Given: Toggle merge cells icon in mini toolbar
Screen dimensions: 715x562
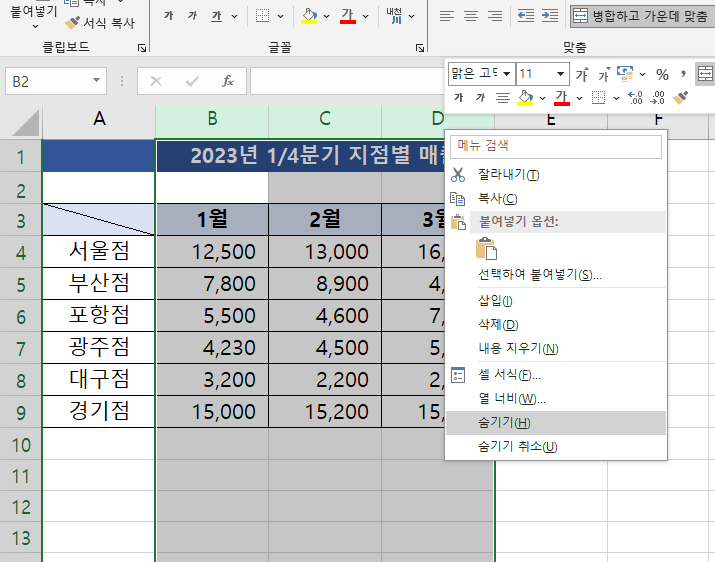Looking at the screenshot, I should click(705, 74).
